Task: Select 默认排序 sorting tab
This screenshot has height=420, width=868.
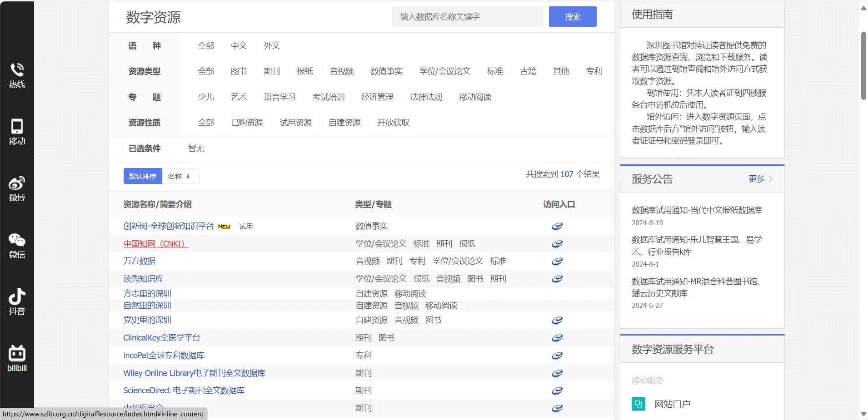Action: pos(143,176)
